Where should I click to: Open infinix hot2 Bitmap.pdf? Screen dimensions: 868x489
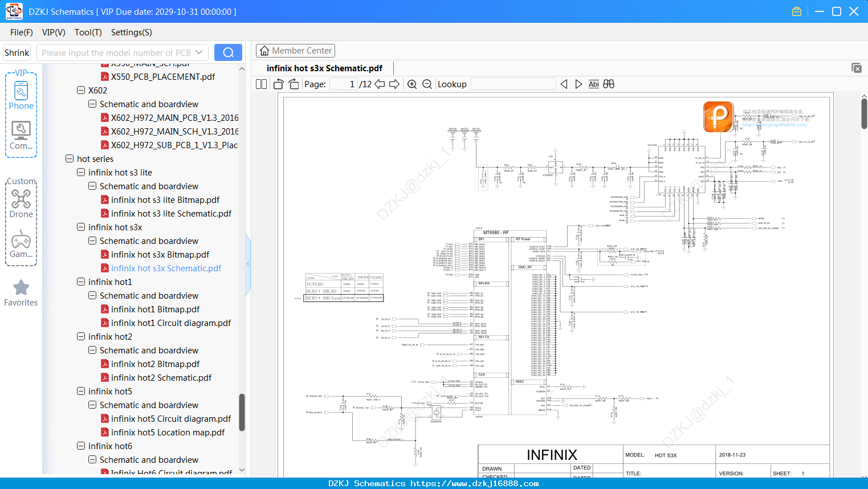(x=155, y=364)
